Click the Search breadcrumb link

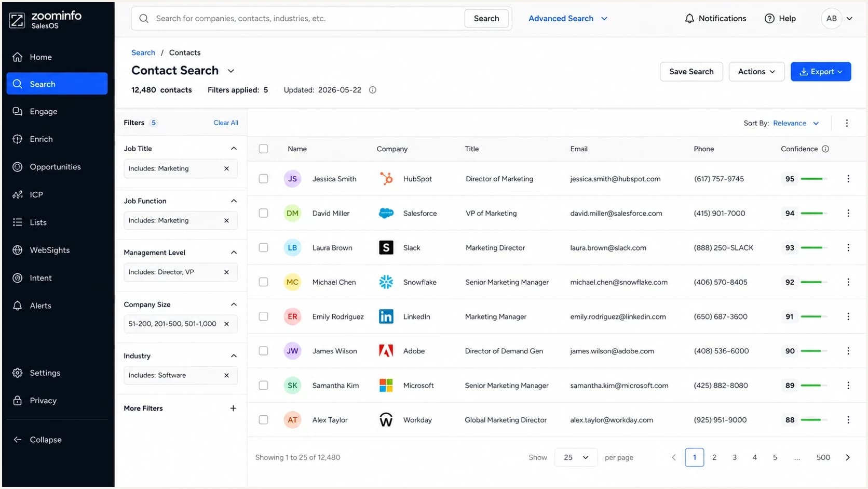[143, 52]
